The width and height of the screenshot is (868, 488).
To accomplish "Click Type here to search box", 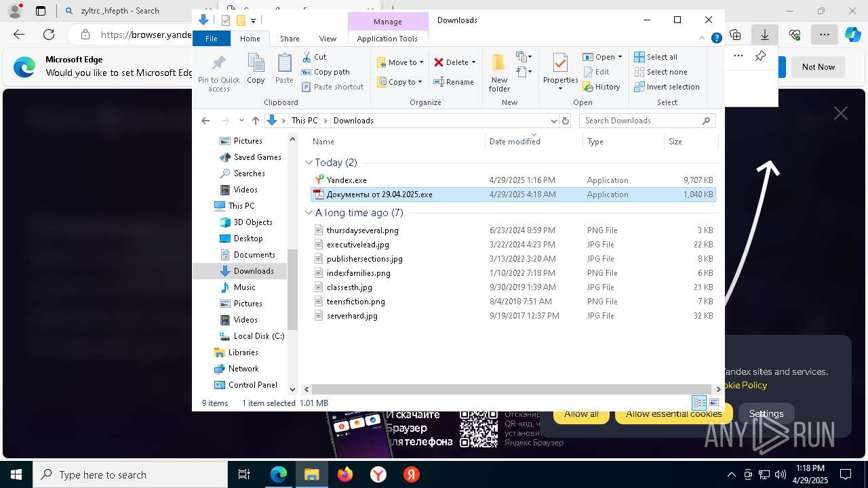I will click(x=130, y=475).
